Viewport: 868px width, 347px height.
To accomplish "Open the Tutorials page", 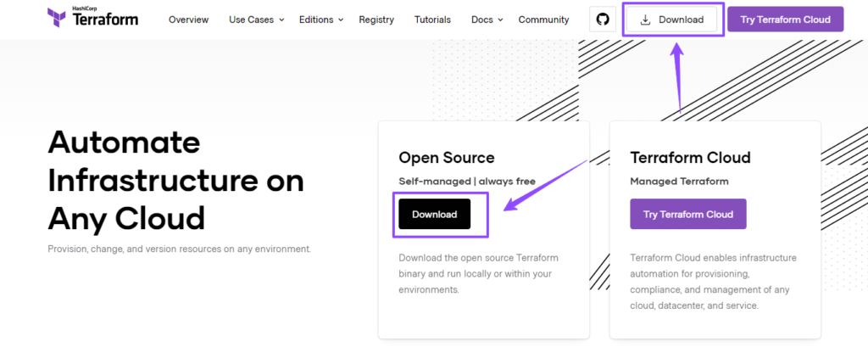I will tap(432, 20).
